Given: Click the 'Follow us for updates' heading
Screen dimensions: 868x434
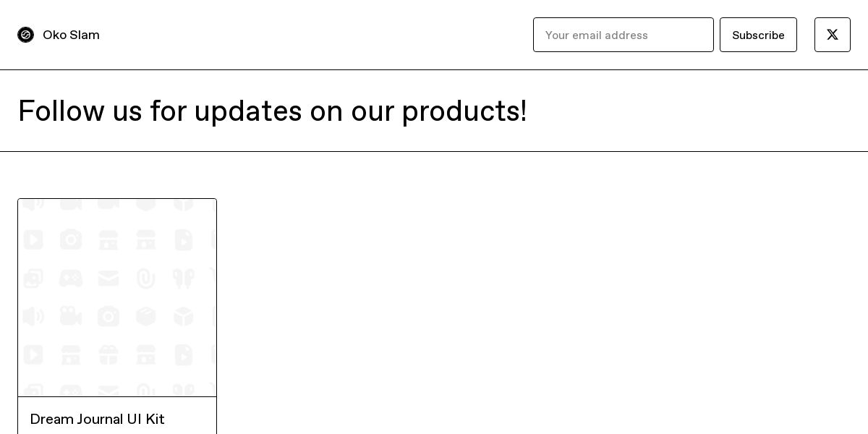Looking at the screenshot, I should [272, 111].
